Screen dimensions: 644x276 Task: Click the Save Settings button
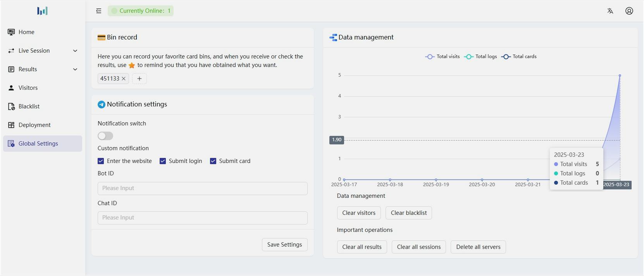(285, 245)
